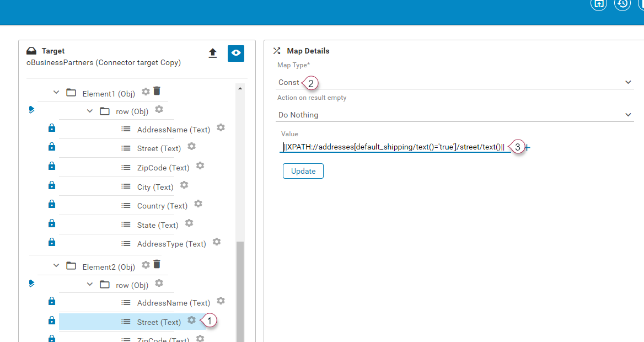Open settings gear for Element2 (Obj)
The image size is (644, 342).
pos(146,265)
